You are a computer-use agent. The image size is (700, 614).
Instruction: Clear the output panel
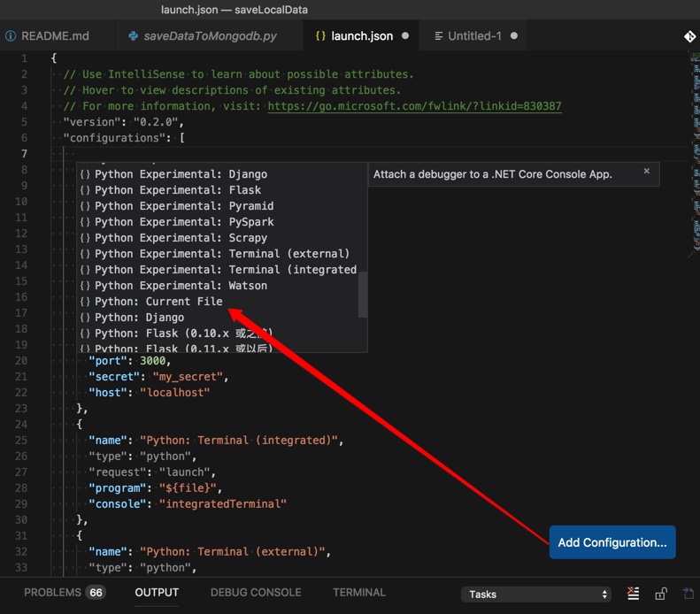(633, 594)
